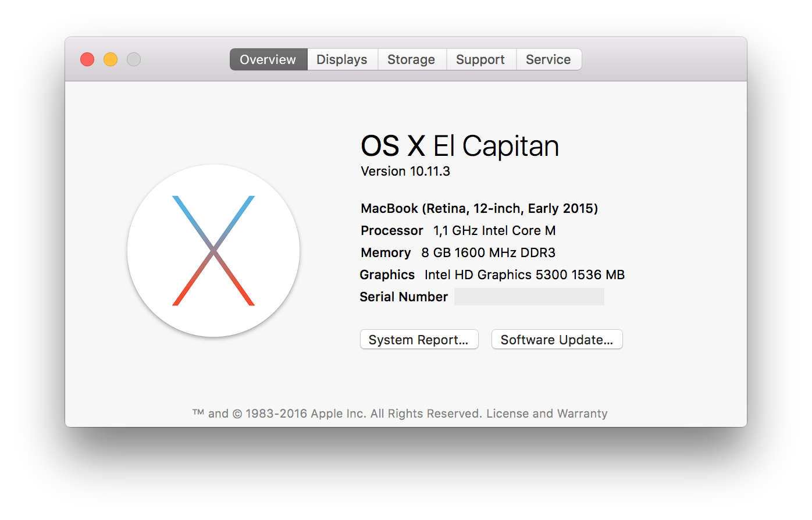Open the Storage tab
812x520 pixels.
tap(411, 59)
